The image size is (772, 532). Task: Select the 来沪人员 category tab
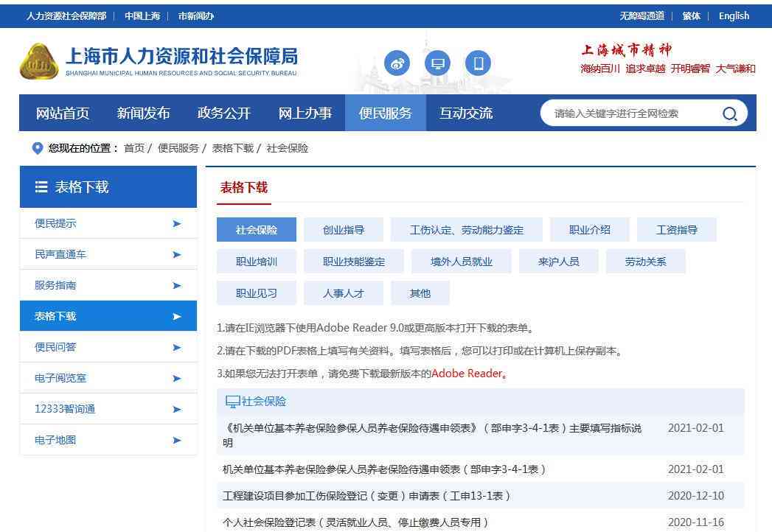pyautogui.click(x=559, y=262)
